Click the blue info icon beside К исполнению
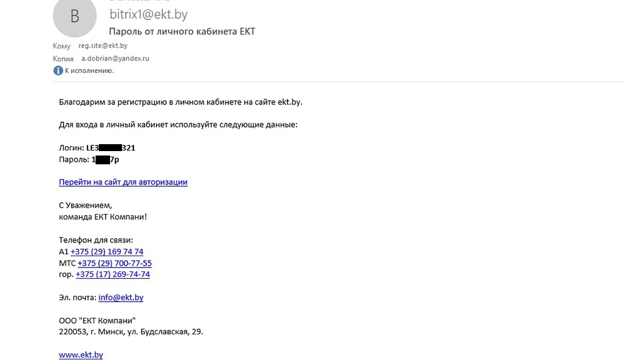Screen dimensions: 644x362 pyautogui.click(x=58, y=71)
